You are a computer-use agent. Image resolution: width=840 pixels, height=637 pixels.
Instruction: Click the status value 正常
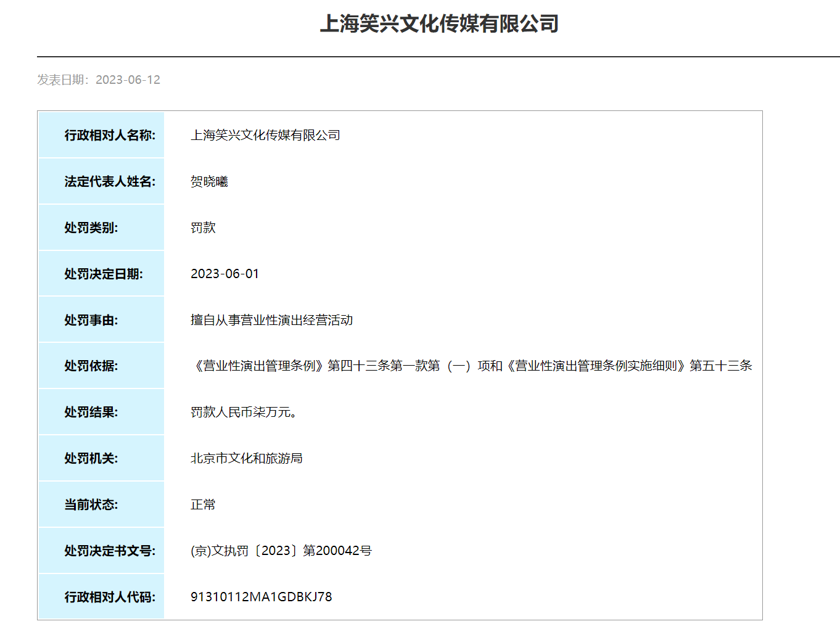click(x=203, y=504)
